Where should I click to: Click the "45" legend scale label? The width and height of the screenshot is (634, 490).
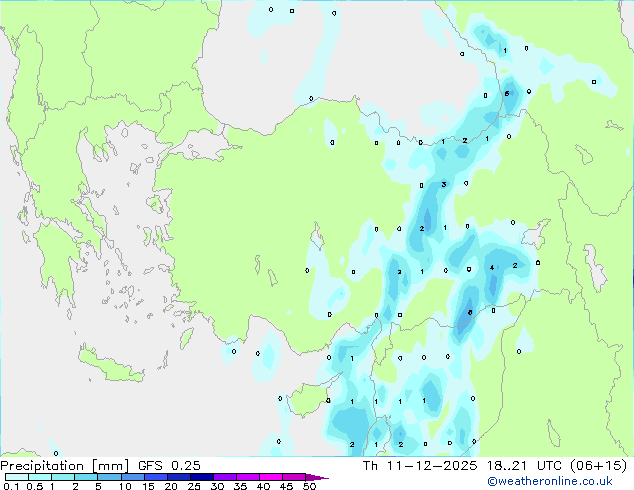(286, 486)
